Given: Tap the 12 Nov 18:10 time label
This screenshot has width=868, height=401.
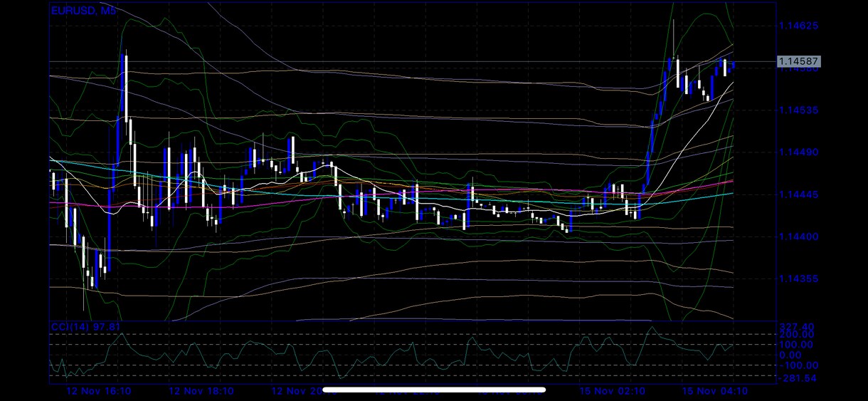Looking at the screenshot, I should pos(201,392).
